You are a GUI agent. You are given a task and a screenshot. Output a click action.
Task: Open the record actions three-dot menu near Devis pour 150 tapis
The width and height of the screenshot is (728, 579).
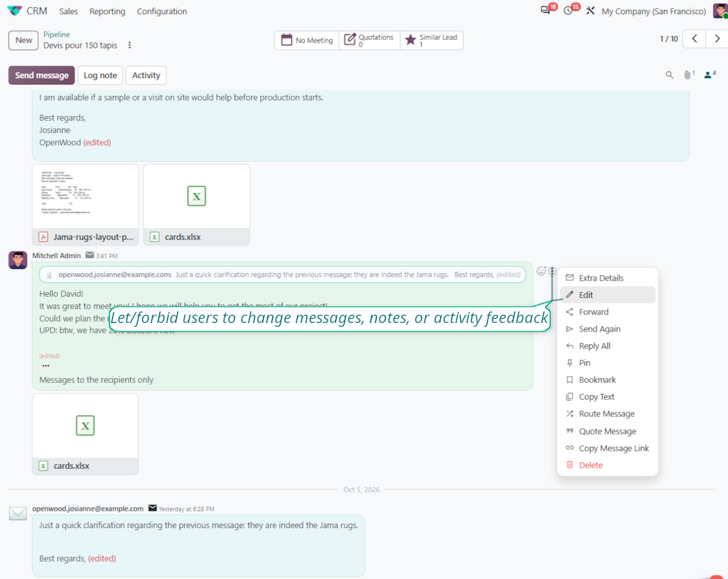click(129, 45)
